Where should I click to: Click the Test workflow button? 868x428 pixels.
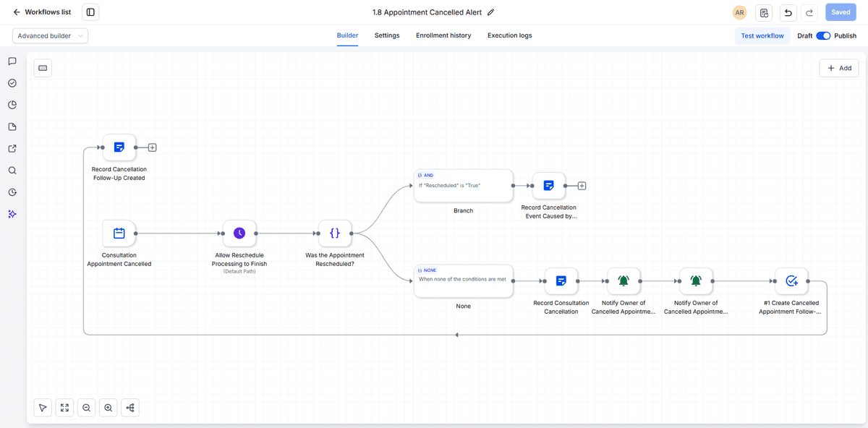(x=762, y=35)
